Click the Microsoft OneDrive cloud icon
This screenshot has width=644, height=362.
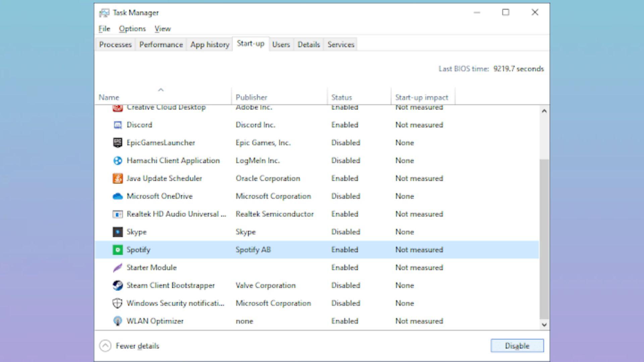tap(117, 196)
